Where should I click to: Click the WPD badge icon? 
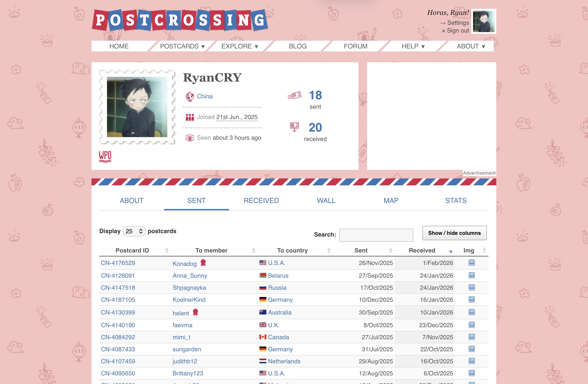coord(105,156)
